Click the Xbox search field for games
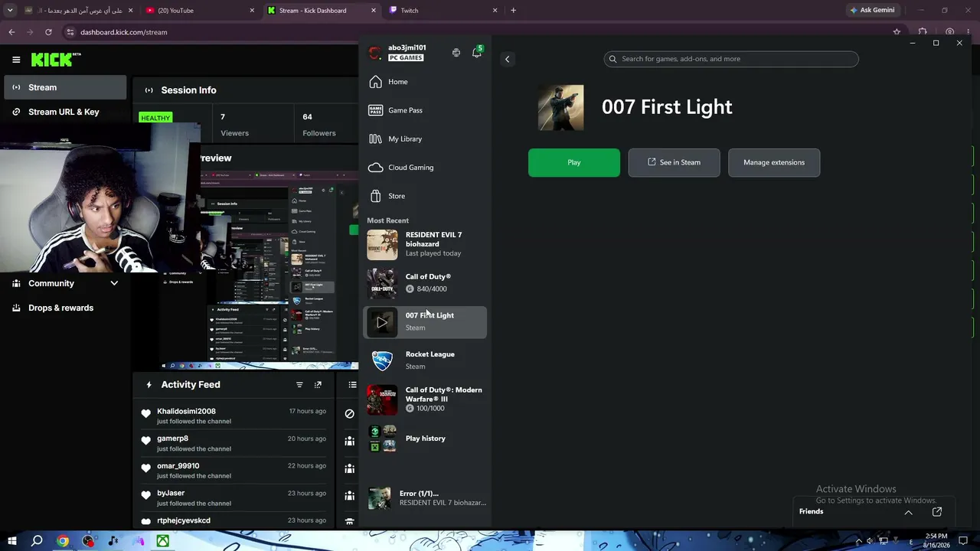The width and height of the screenshot is (980, 551). click(x=731, y=59)
